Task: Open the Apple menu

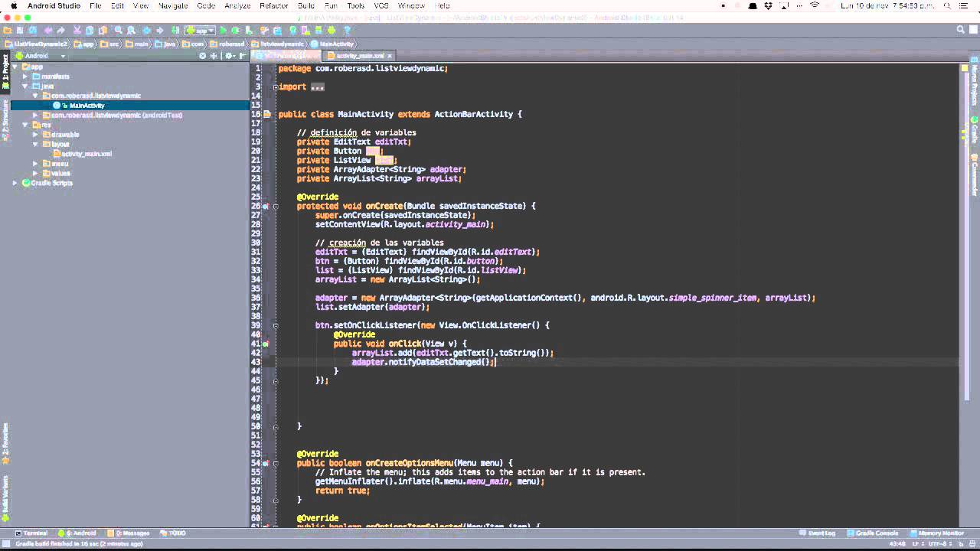Action: coord(13,5)
